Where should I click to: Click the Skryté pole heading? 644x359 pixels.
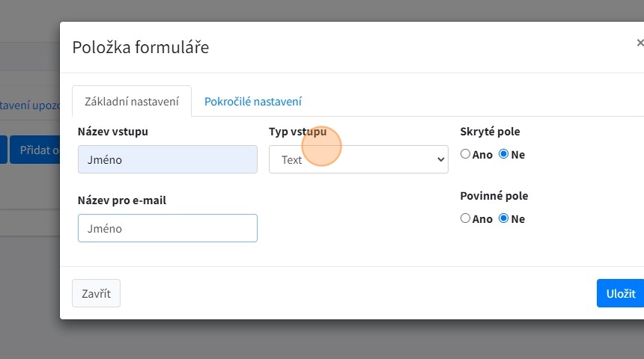(490, 132)
